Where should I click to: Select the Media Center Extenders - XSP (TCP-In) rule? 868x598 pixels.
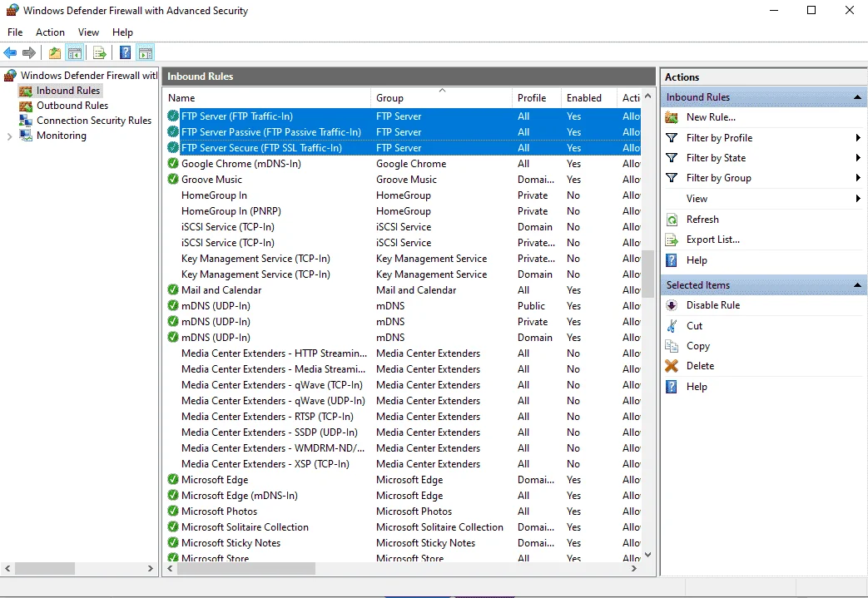pos(404,464)
